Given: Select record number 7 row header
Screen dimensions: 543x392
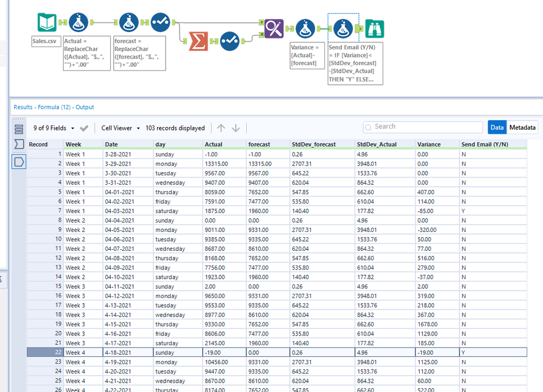Looking at the screenshot, I should pyautogui.click(x=45, y=211).
